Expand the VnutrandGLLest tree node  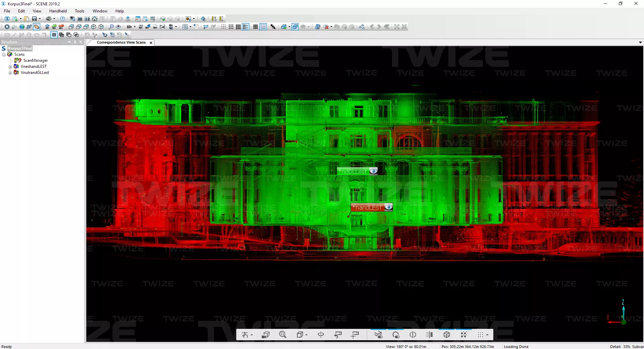(10, 73)
